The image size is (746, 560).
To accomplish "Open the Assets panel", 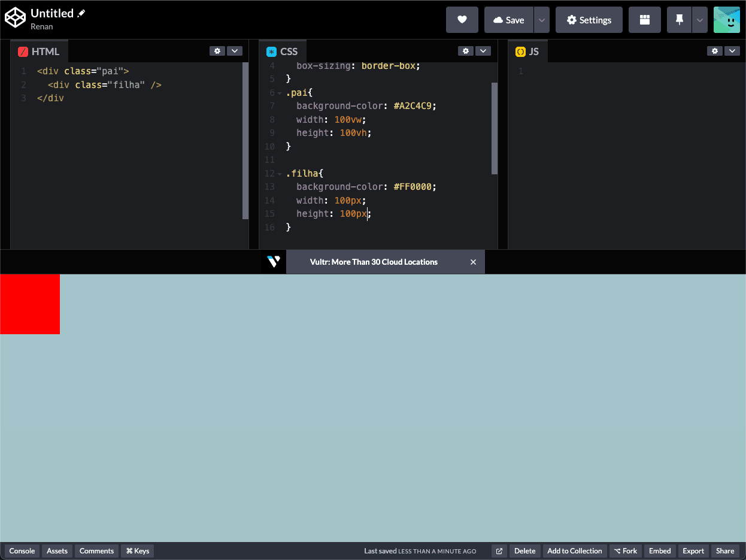I will tap(57, 551).
